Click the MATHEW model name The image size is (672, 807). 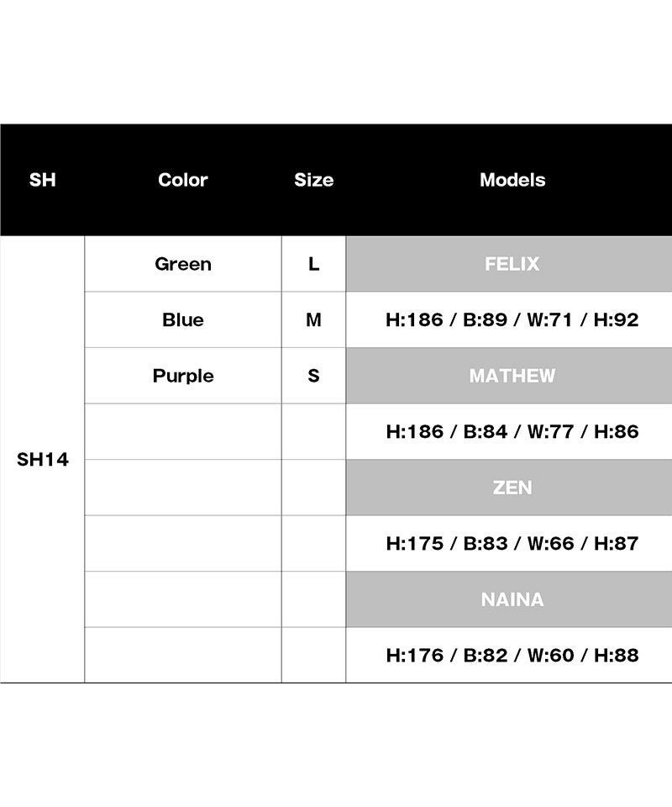(x=512, y=376)
